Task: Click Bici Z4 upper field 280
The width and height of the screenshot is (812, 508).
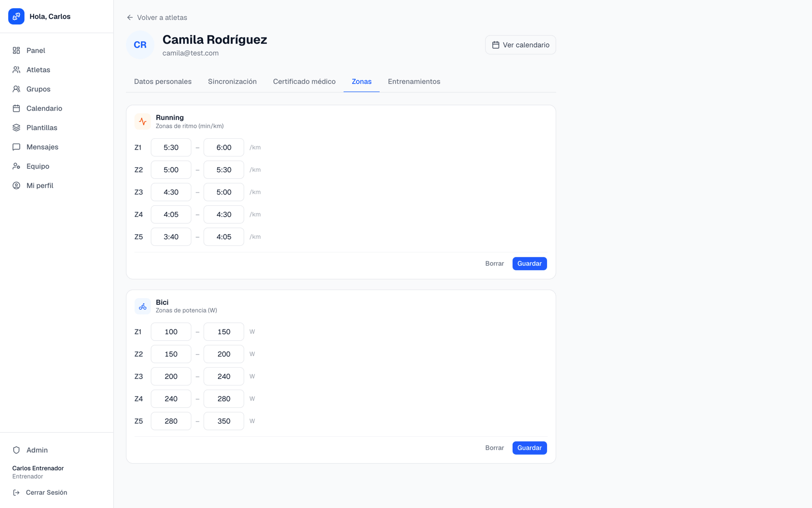Action: point(224,399)
